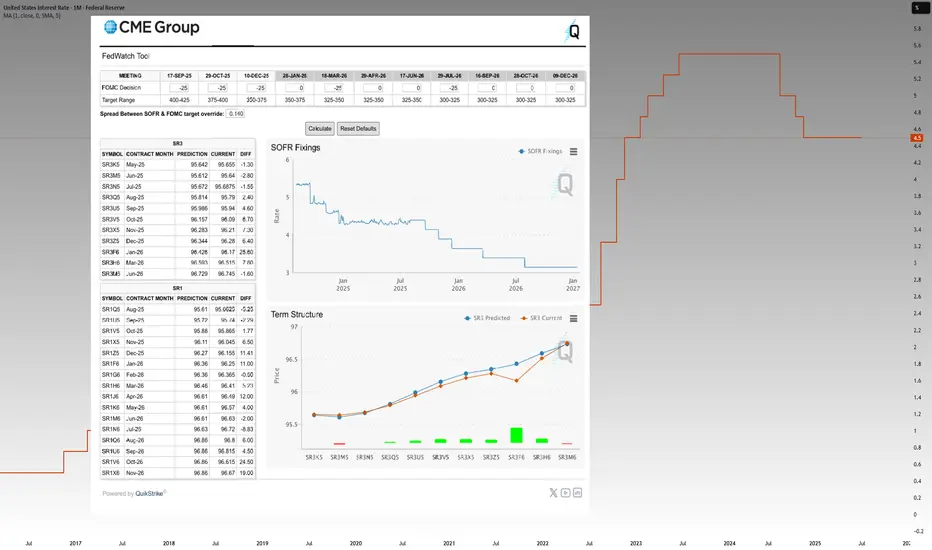Click the 29-JUL-26 meeting column header
The width and height of the screenshot is (932, 550).
click(449, 76)
